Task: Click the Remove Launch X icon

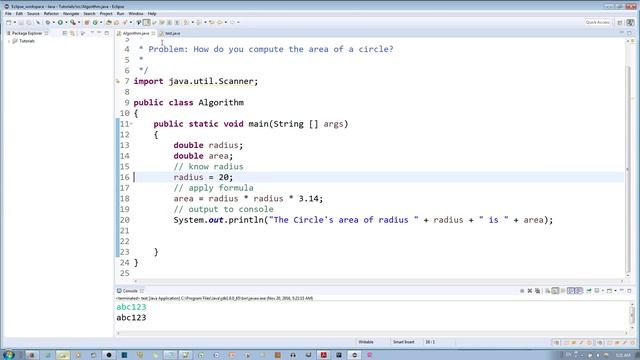Action: (530, 291)
